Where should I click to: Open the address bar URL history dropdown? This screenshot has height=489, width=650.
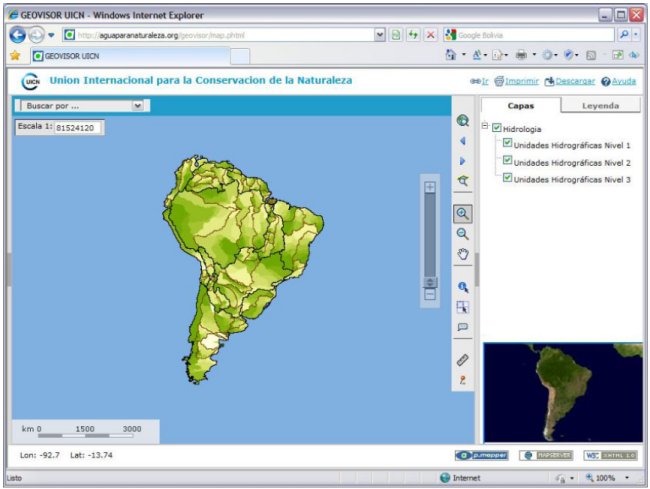coord(380,35)
